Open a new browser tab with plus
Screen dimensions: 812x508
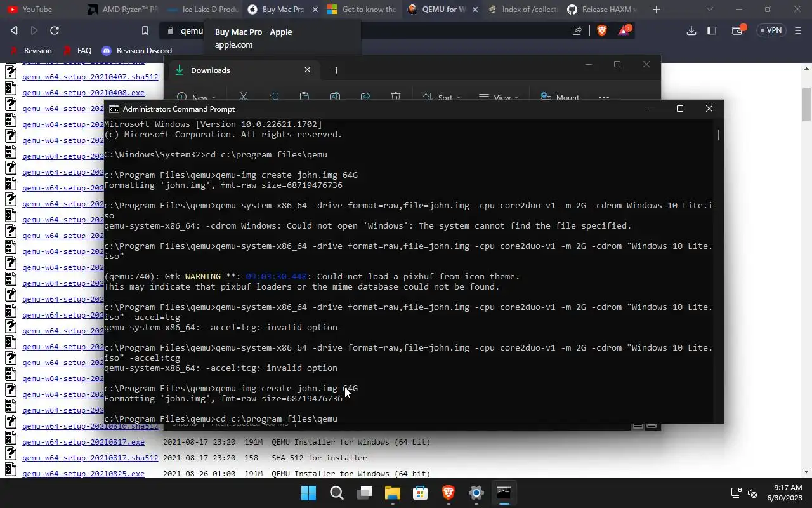tap(657, 10)
